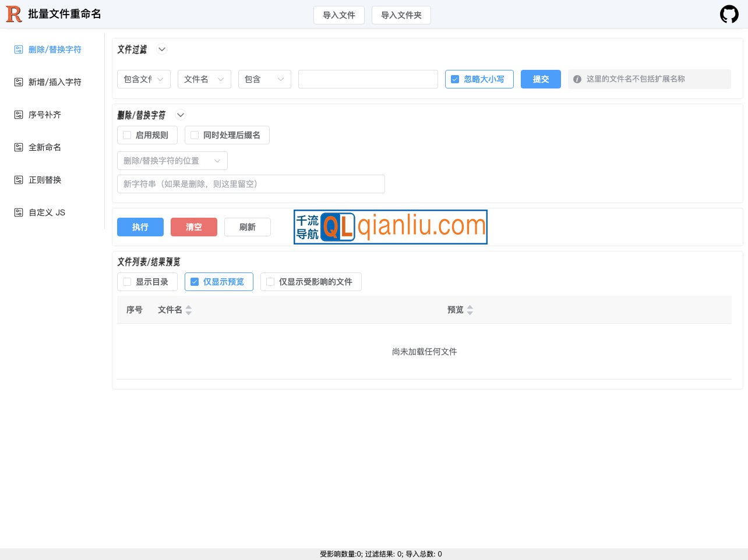The height and width of the screenshot is (560, 748).
Task: Check 同时处理后缀名
Action: point(194,134)
